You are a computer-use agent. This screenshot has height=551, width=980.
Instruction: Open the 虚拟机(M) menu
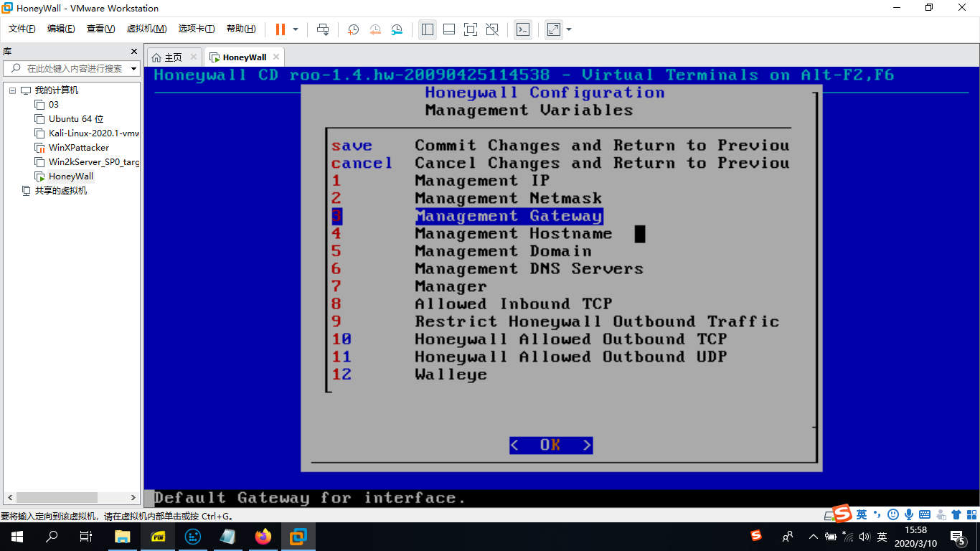click(146, 29)
